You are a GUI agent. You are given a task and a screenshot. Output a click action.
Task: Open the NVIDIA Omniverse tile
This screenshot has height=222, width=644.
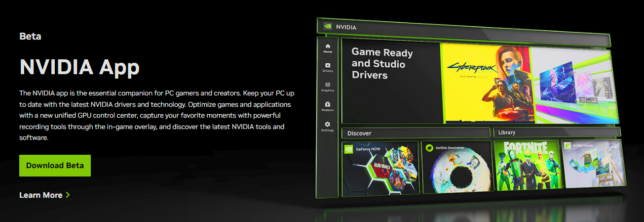[x=457, y=166]
